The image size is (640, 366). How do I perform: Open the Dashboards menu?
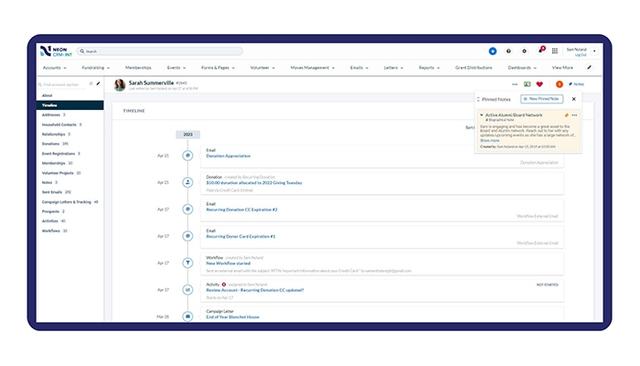[522, 68]
